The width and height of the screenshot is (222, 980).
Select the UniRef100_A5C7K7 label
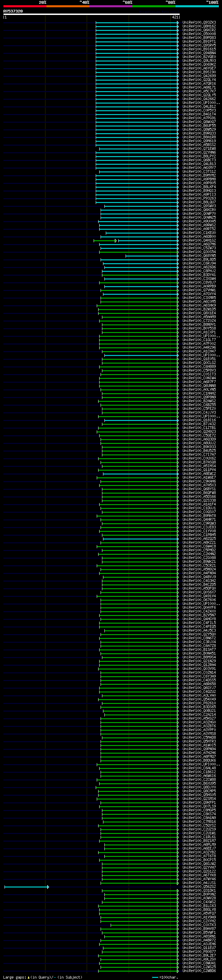(x=199, y=91)
